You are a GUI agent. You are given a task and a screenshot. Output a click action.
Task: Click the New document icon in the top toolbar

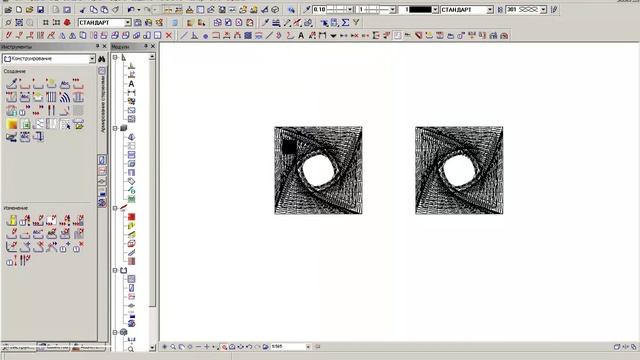19,9
